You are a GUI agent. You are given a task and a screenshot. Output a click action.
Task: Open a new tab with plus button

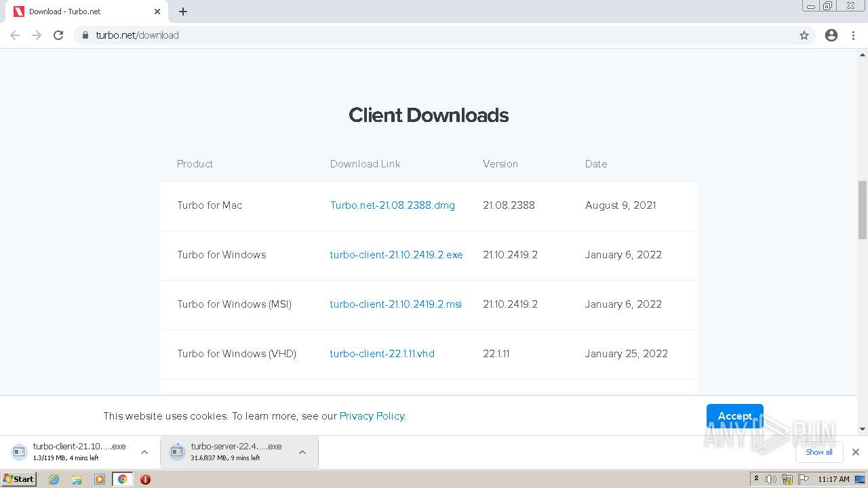183,12
